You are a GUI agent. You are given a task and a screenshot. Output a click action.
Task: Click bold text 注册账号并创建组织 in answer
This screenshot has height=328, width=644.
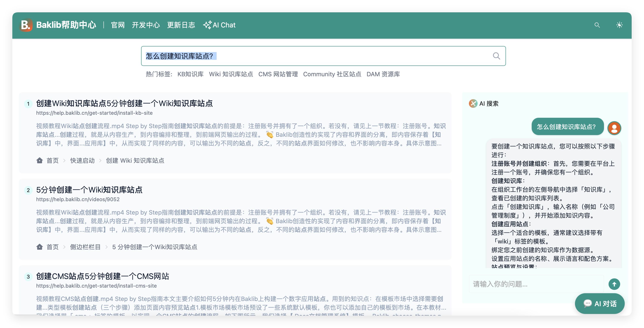click(x=519, y=164)
